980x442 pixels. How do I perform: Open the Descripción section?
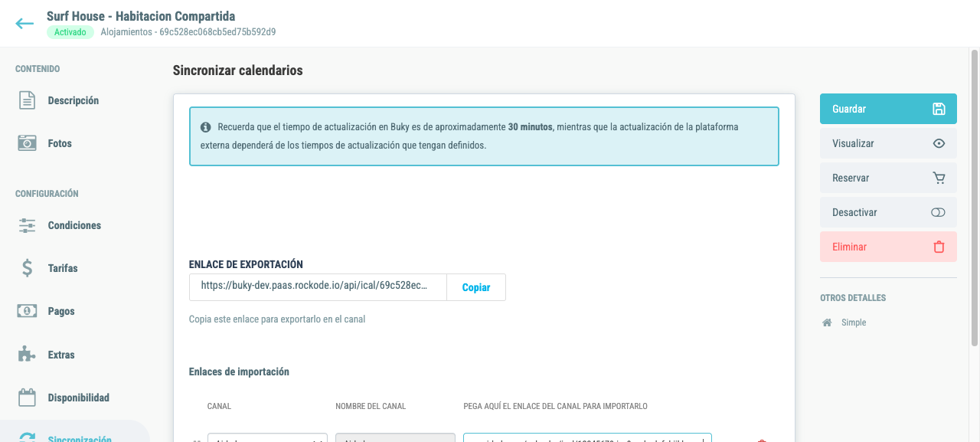click(75, 100)
